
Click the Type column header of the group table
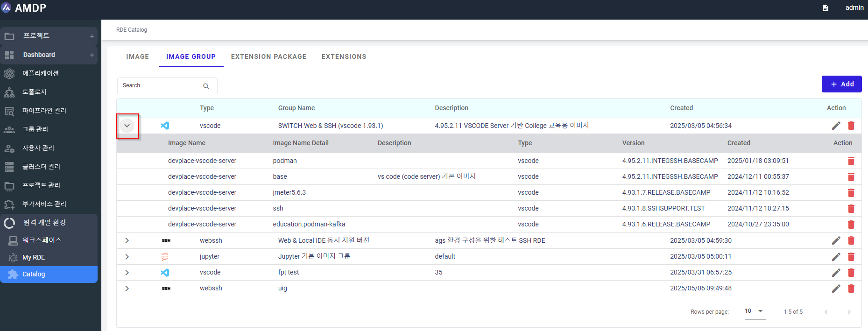click(207, 108)
